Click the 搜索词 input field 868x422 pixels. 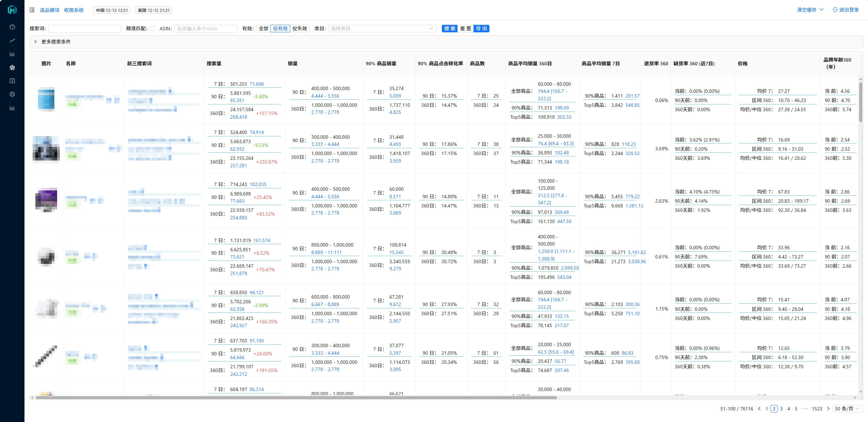click(85, 29)
